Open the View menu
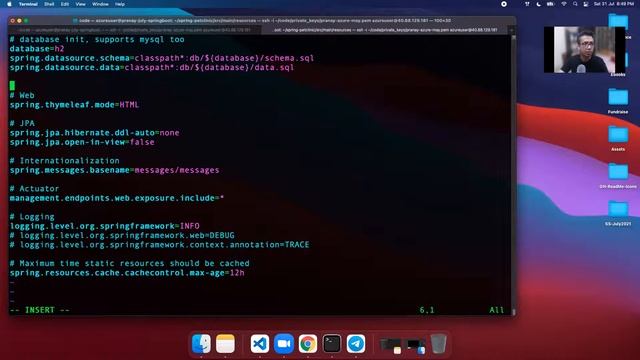The image size is (640, 360). pyautogui.click(x=80, y=4)
